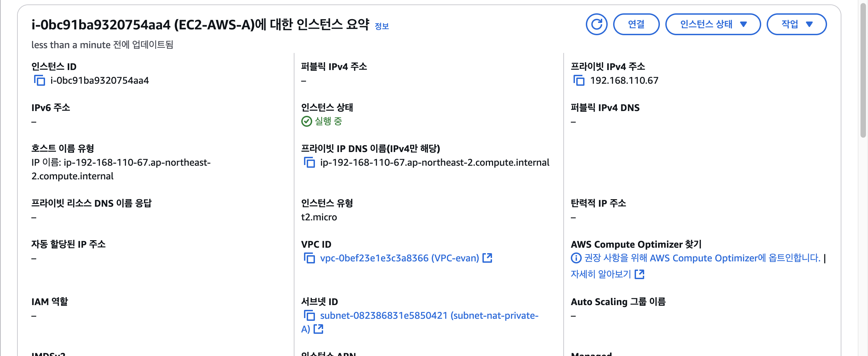Open vpc-0bef23e1e3c3a8366 (VPC-evan) link

pos(399,258)
